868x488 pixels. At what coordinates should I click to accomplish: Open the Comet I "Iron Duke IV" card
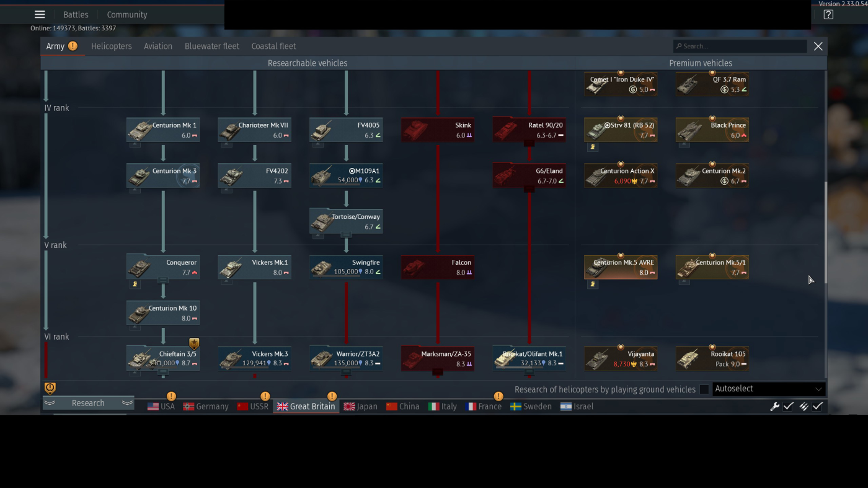621,84
